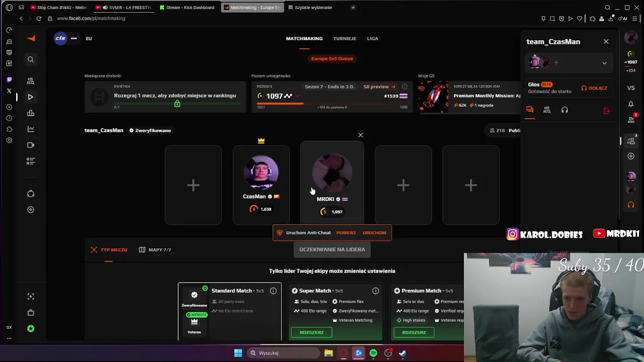Open the find players icon in left sidebar
This screenshot has height=362, width=644.
(x=31, y=80)
